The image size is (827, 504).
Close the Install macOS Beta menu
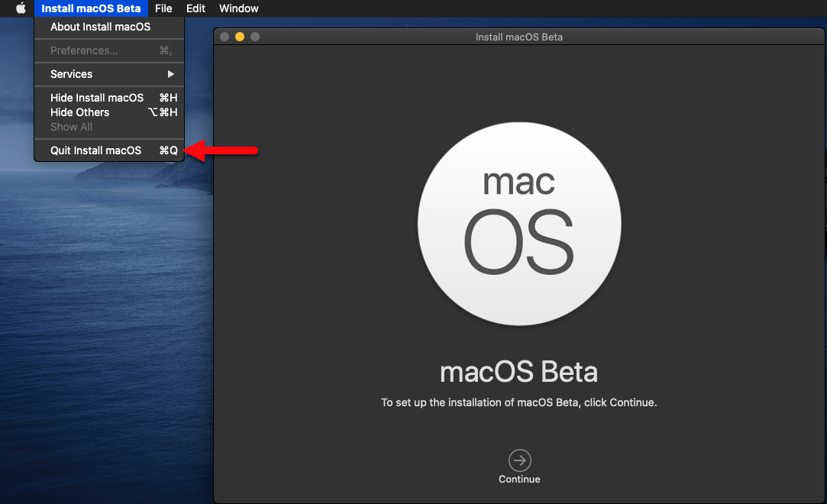91,8
